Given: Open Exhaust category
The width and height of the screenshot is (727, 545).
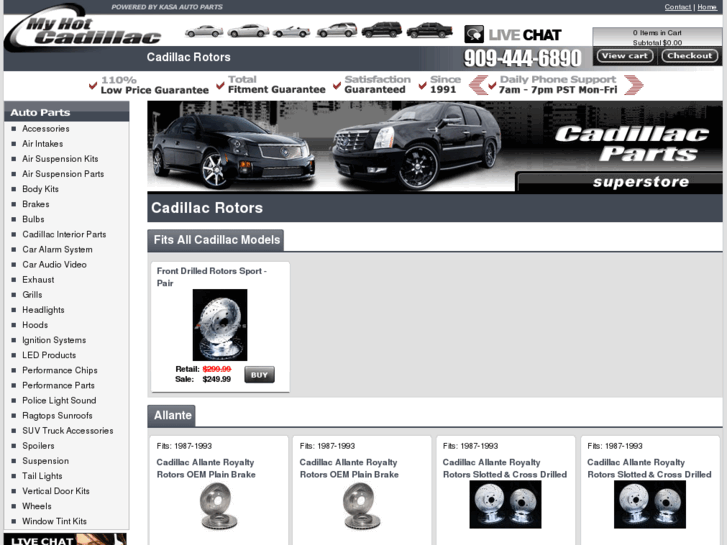Looking at the screenshot, I should 38,280.
